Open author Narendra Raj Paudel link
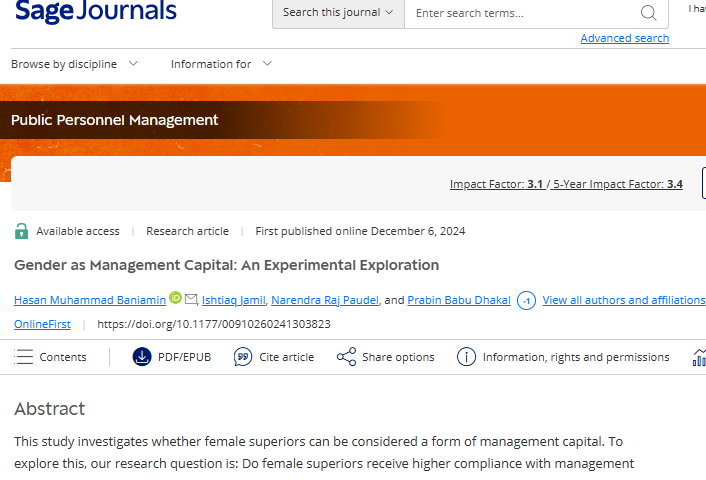The width and height of the screenshot is (706, 480). (325, 300)
